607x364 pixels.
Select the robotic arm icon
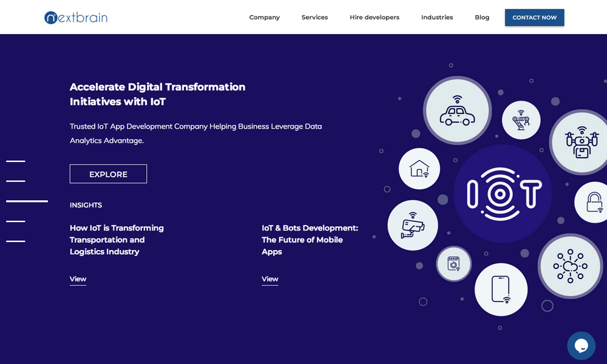pos(521,120)
